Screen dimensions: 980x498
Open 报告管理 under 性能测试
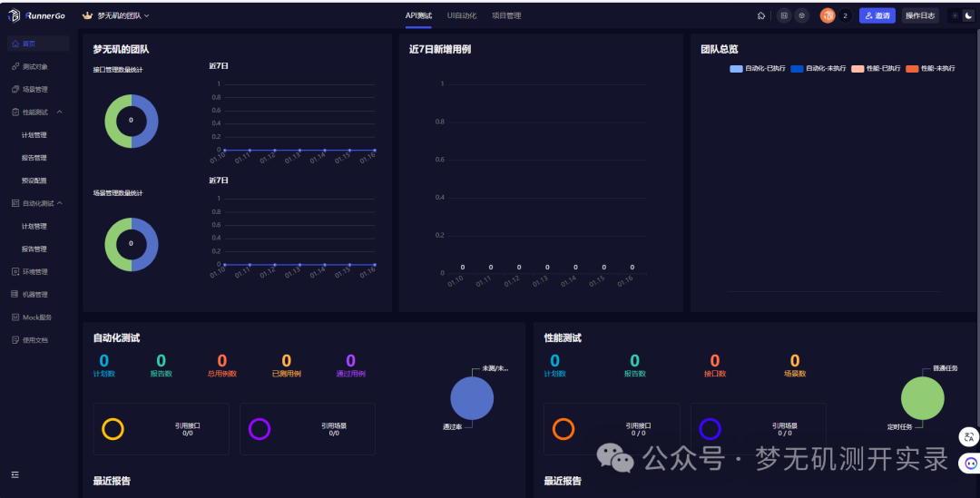click(34, 158)
